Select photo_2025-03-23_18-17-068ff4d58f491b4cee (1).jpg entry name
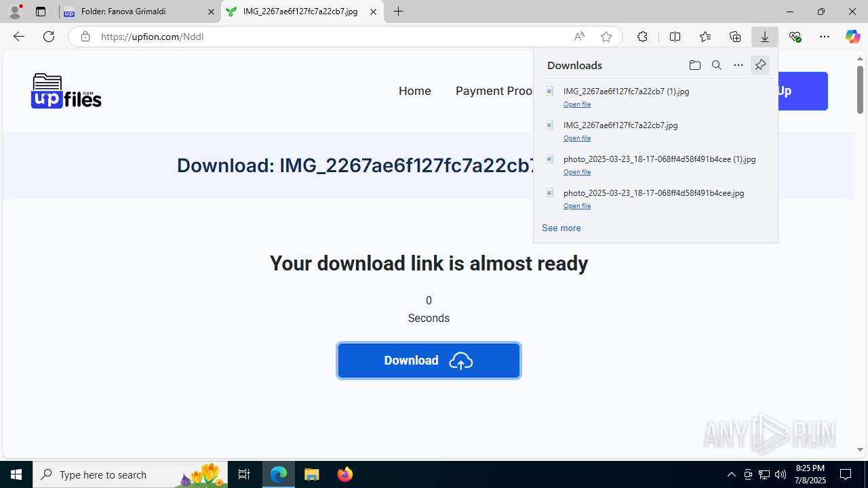Image resolution: width=868 pixels, height=488 pixels. click(x=659, y=159)
